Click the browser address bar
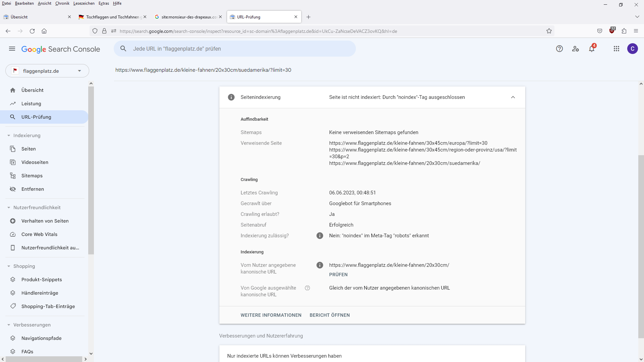644x362 pixels. click(x=322, y=31)
